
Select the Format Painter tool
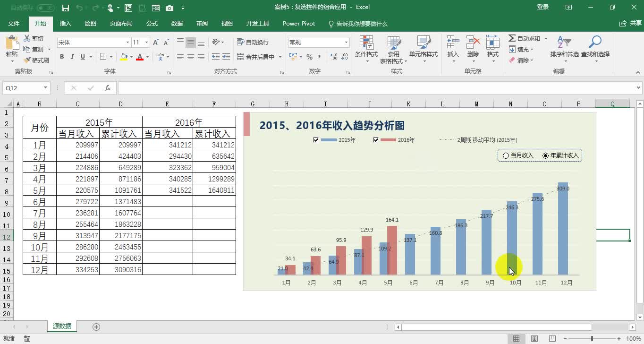point(34,60)
